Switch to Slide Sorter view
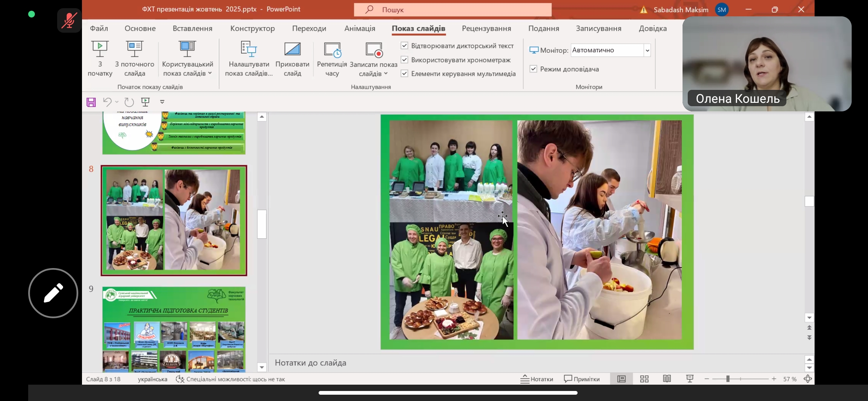This screenshot has height=401, width=868. click(644, 379)
